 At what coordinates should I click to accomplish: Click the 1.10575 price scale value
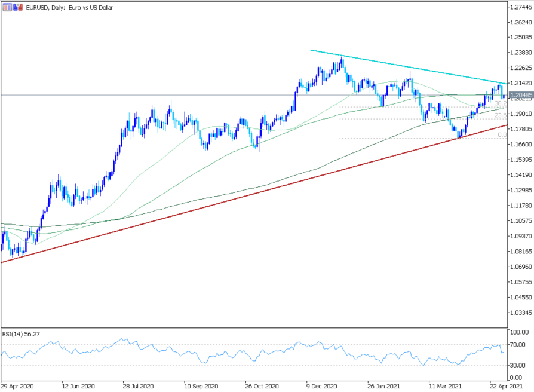(x=521, y=220)
